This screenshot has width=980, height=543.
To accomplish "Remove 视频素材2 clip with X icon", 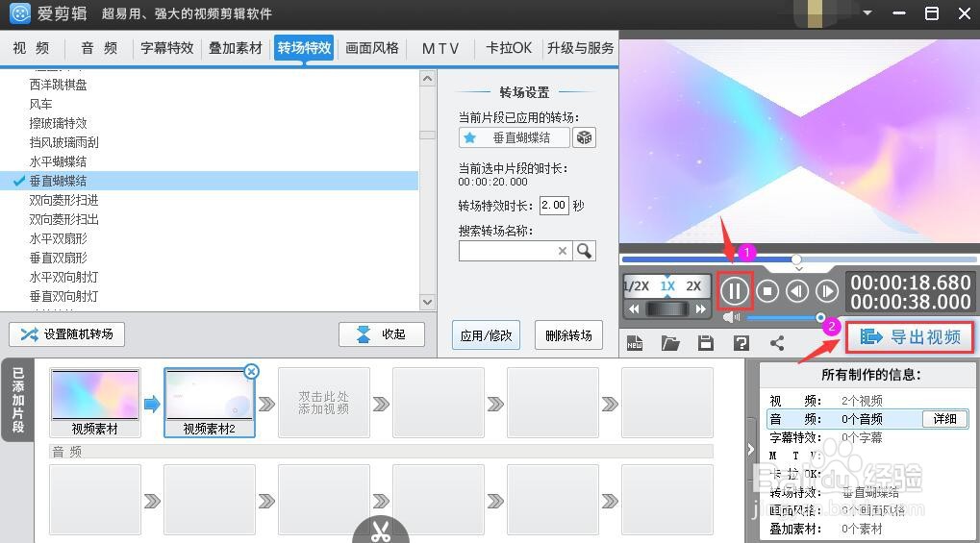I will [x=251, y=371].
